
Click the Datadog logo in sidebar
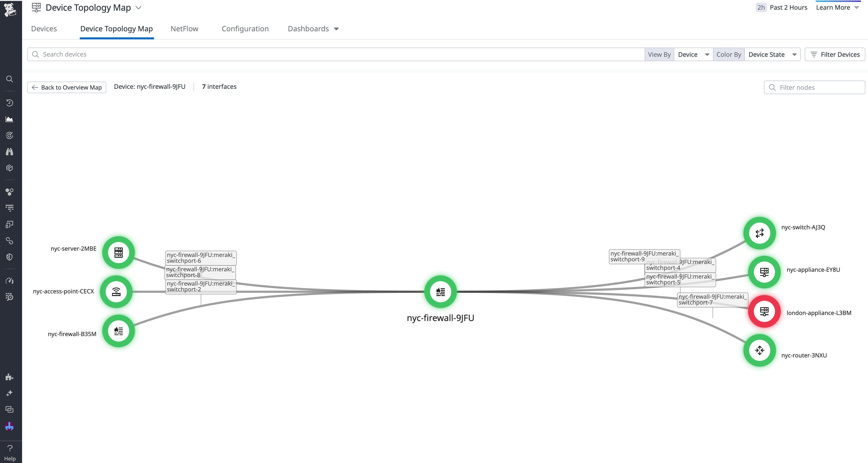click(x=10, y=9)
